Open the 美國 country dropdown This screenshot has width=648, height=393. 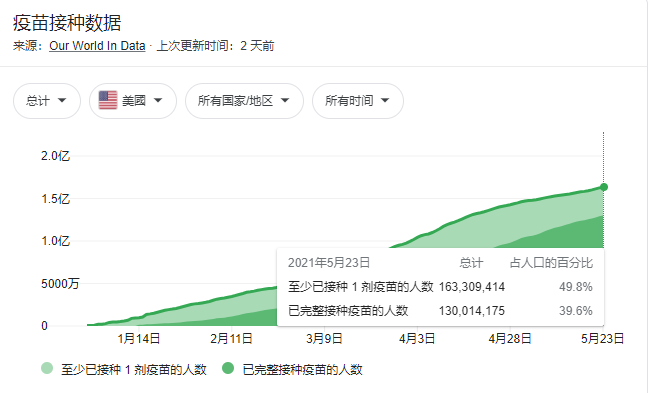pyautogui.click(x=133, y=101)
